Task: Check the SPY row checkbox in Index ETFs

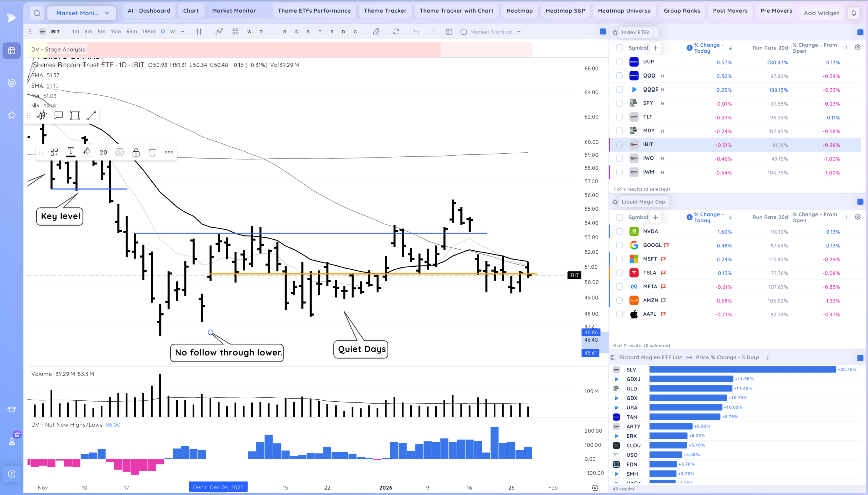Action: click(619, 103)
